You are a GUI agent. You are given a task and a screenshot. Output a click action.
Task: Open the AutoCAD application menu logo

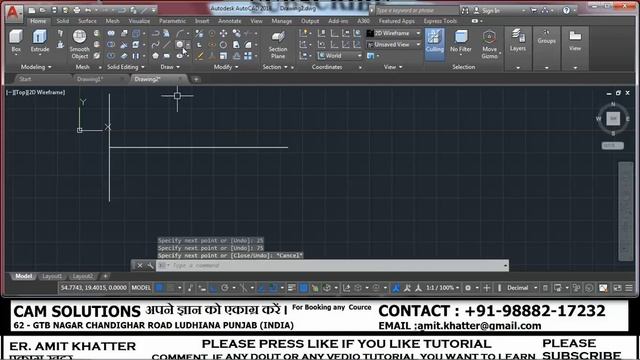13,13
